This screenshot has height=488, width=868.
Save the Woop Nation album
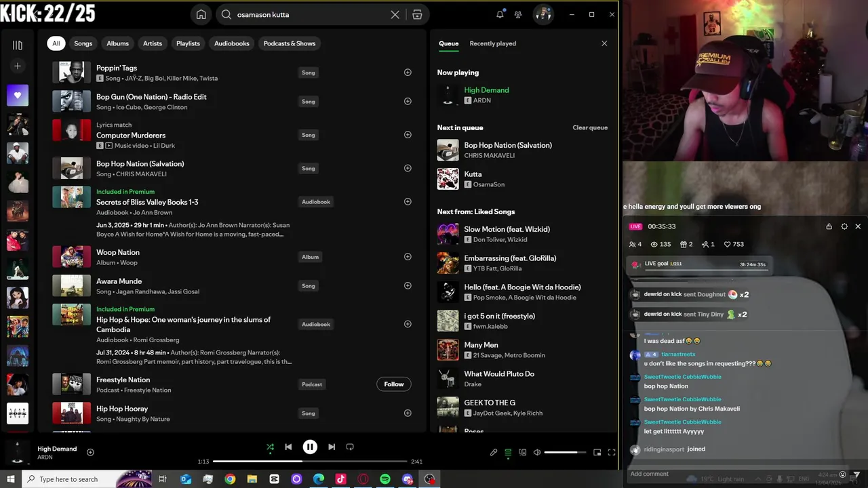[x=408, y=257]
